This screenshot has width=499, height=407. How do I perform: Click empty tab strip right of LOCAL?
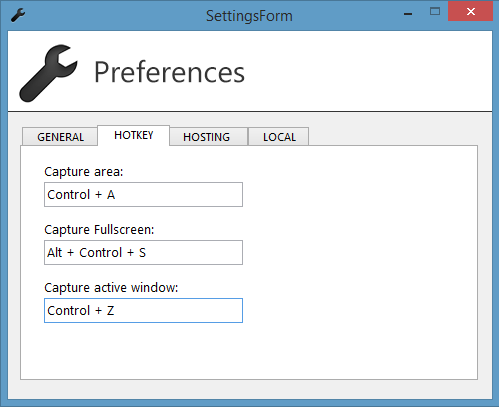click(x=393, y=136)
